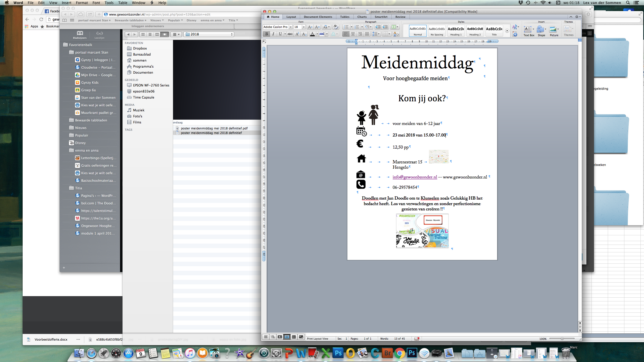Open borders dropdown in Paragraph group

tap(387, 34)
